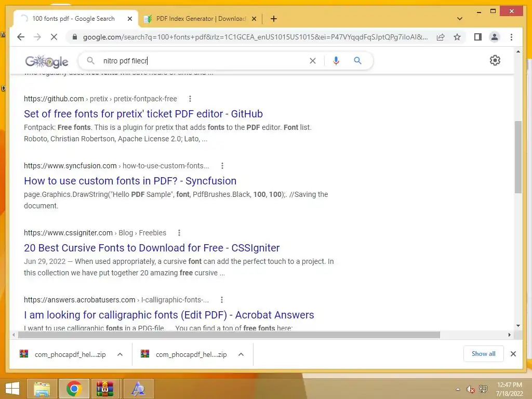
Task: Close the PDF Index Generator tab
Action: [254, 19]
